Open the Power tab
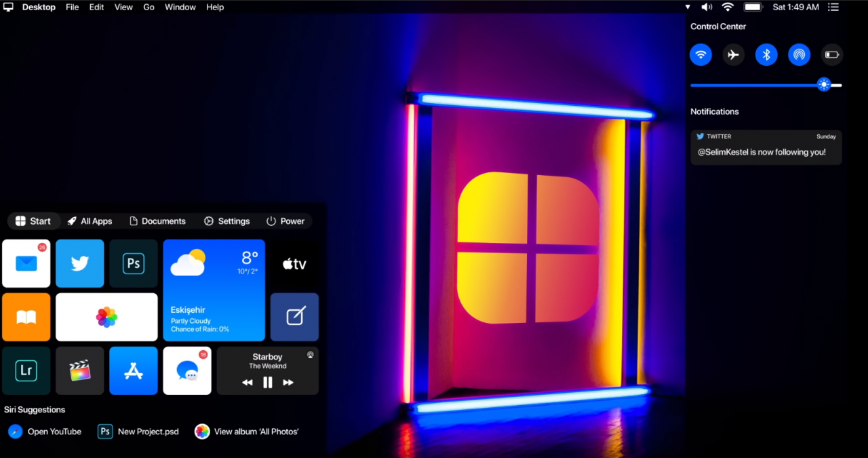The image size is (868, 458). pyautogui.click(x=285, y=221)
